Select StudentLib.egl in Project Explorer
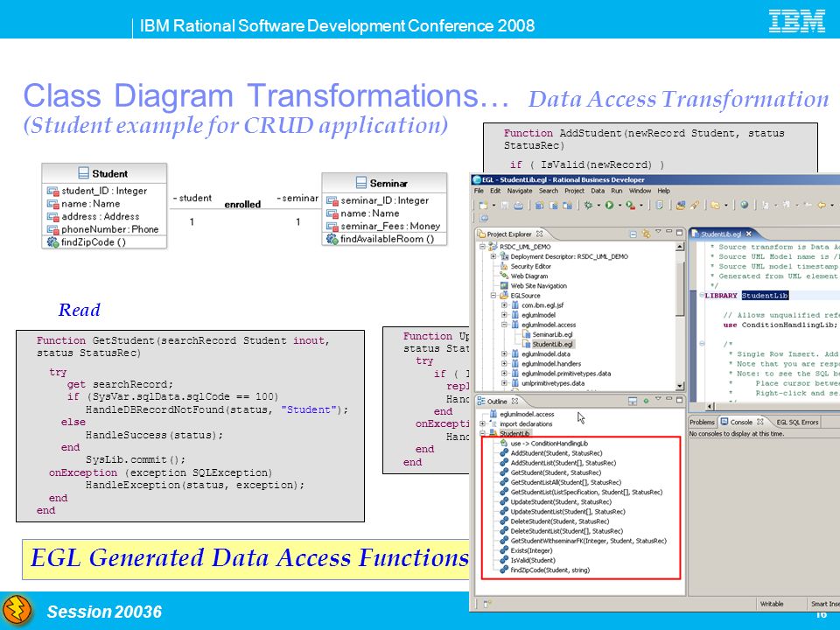The width and height of the screenshot is (840, 630). click(x=552, y=344)
